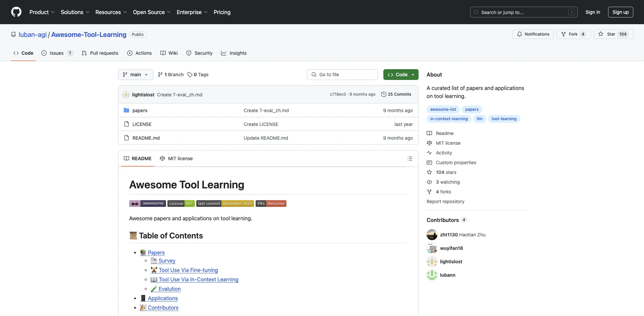Click Sign in

tap(593, 12)
